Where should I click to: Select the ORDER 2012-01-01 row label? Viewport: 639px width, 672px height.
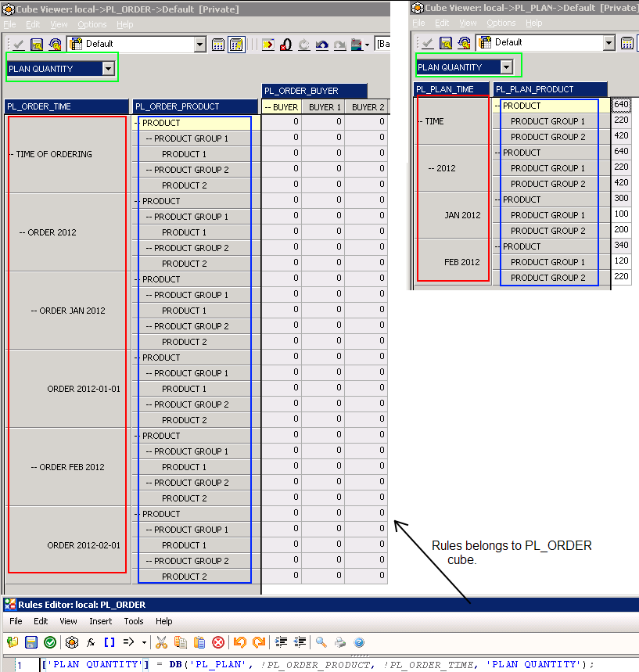(x=84, y=389)
